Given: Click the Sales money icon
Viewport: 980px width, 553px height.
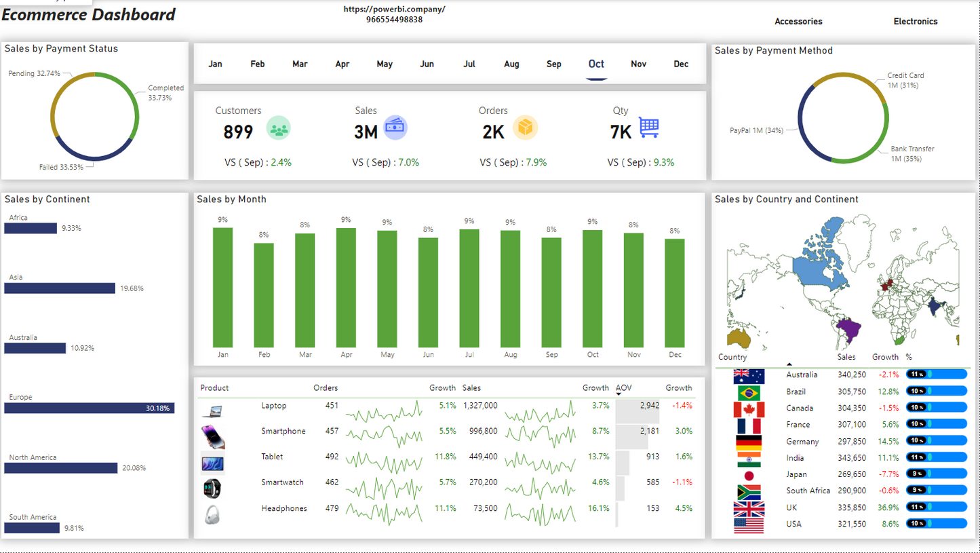Looking at the screenshot, I should click(x=395, y=128).
